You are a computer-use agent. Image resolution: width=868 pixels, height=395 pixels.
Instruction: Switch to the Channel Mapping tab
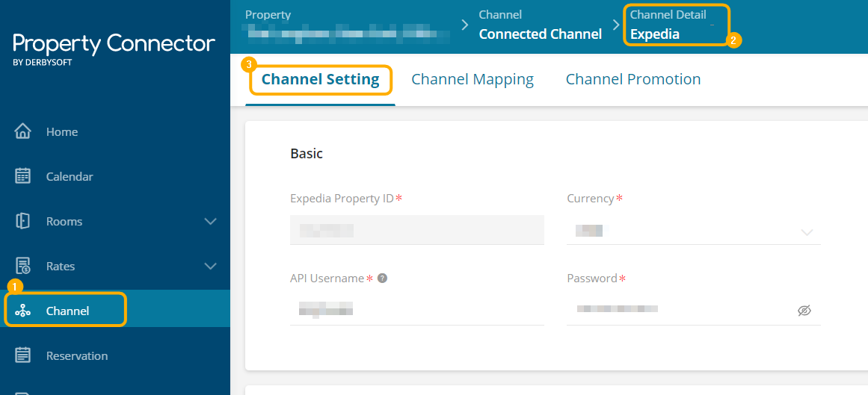pyautogui.click(x=473, y=79)
